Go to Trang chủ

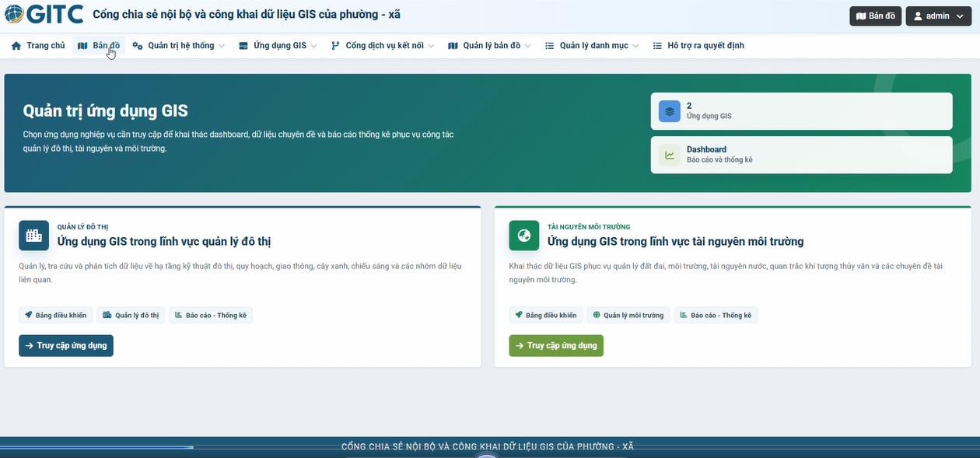[38, 46]
